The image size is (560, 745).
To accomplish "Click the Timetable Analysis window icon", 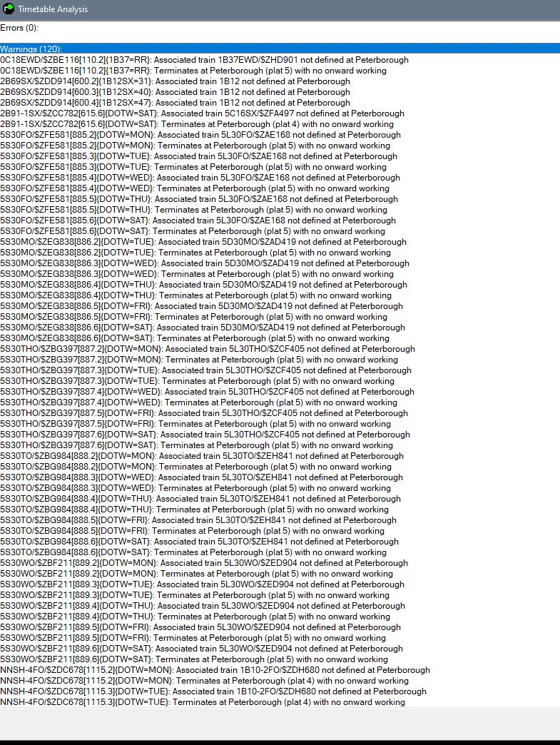I will click(9, 9).
